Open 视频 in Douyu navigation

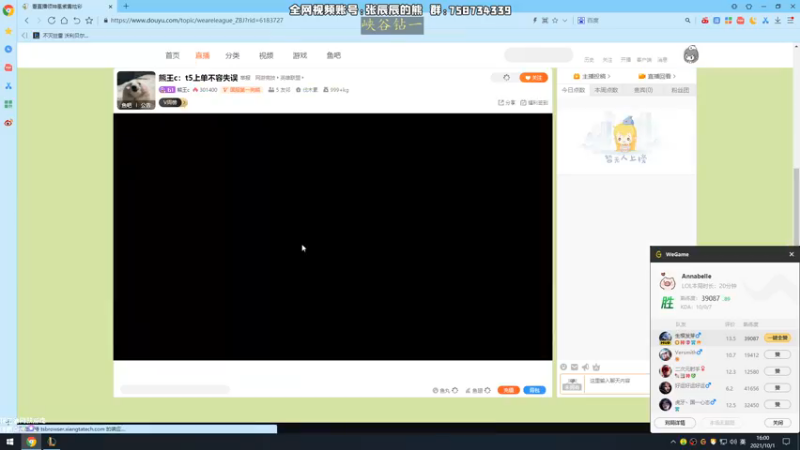click(266, 55)
